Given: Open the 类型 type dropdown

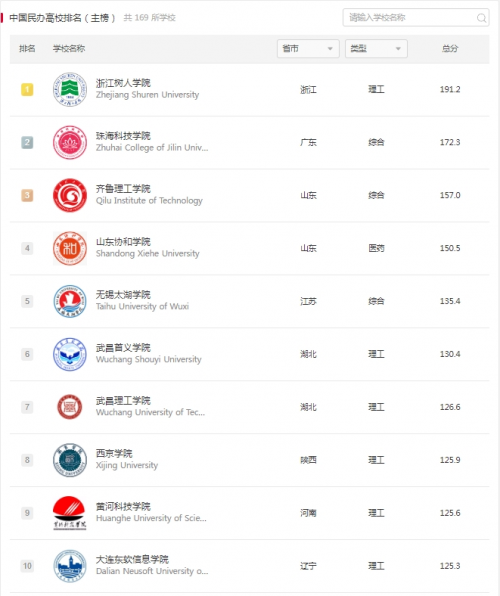Looking at the screenshot, I should click(376, 49).
